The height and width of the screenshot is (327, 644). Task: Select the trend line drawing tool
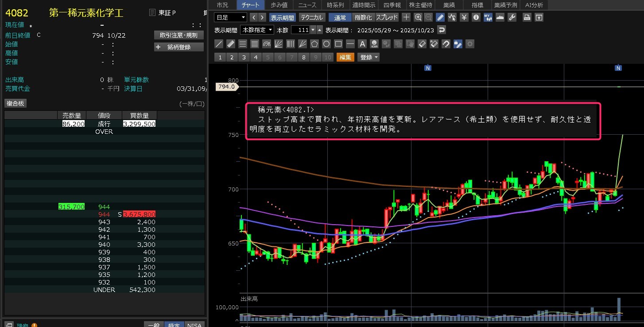pyautogui.click(x=218, y=44)
